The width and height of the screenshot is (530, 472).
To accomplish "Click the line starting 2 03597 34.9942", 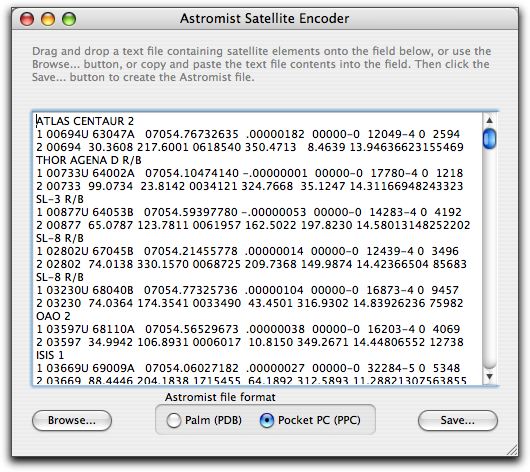I will pos(250,342).
